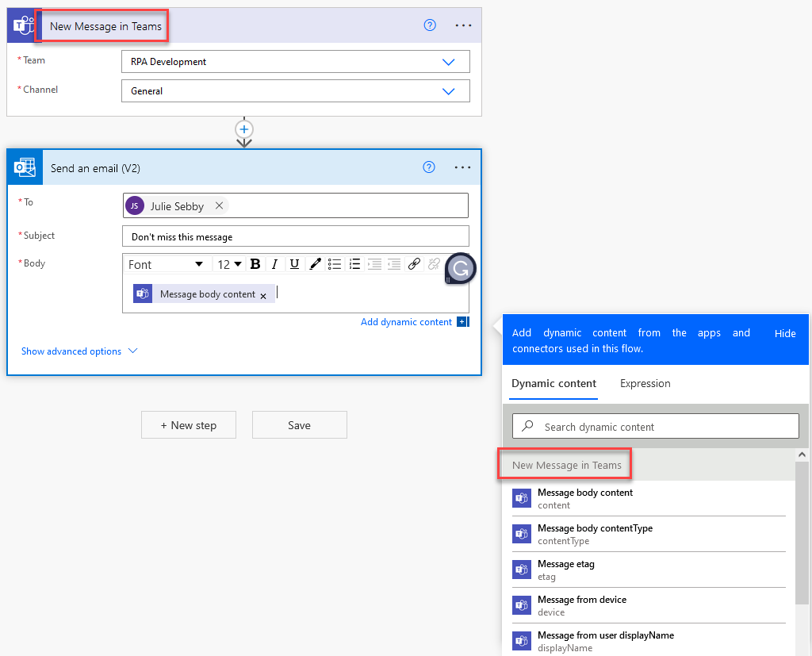Toggle italic formatting in body toolbar
Viewport: 812px width, 656px height.
[274, 264]
